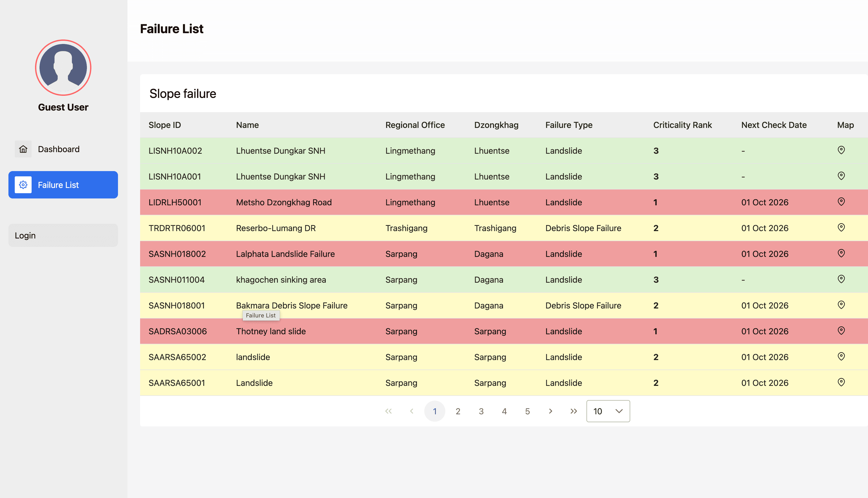The width and height of the screenshot is (868, 498).
Task: Select page 5 in pagination
Action: click(x=527, y=411)
